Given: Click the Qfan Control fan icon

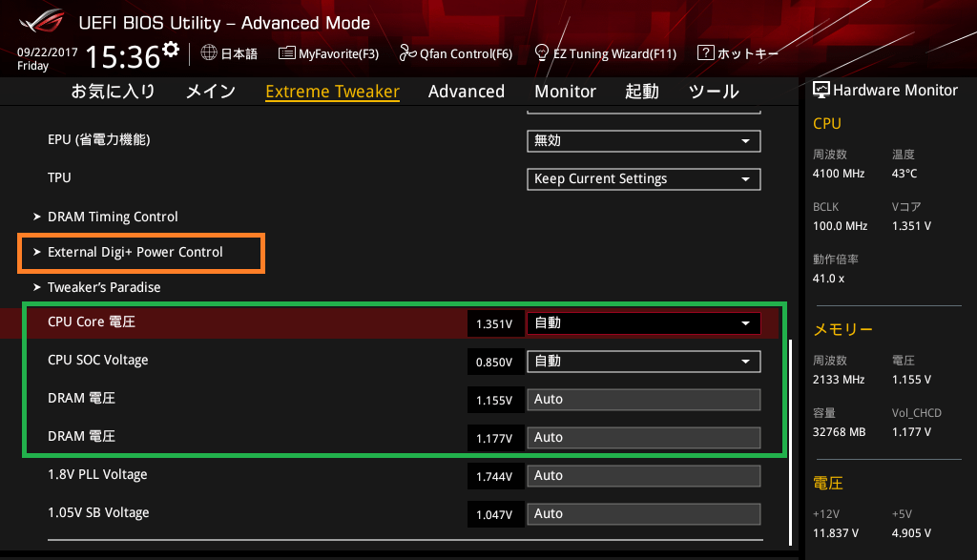Looking at the screenshot, I should coord(407,53).
